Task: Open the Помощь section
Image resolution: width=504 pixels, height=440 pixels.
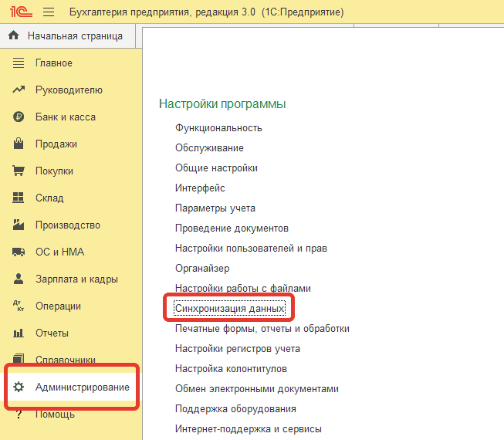Action: tap(55, 415)
